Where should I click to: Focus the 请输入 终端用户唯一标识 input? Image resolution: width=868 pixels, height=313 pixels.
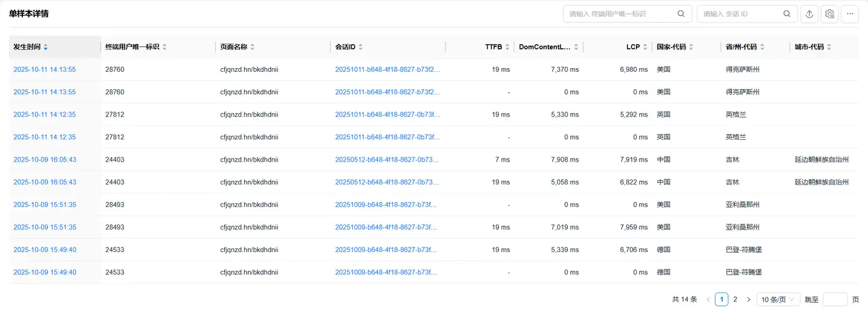point(620,14)
